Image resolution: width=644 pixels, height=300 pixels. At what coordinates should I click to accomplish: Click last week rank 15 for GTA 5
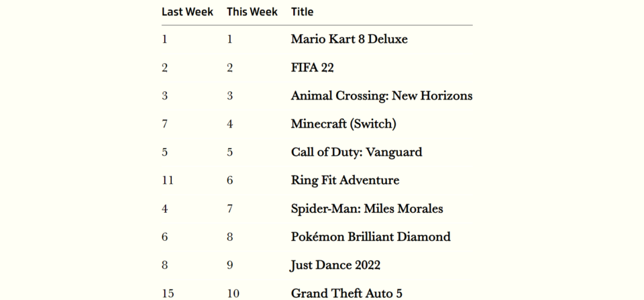(168, 293)
